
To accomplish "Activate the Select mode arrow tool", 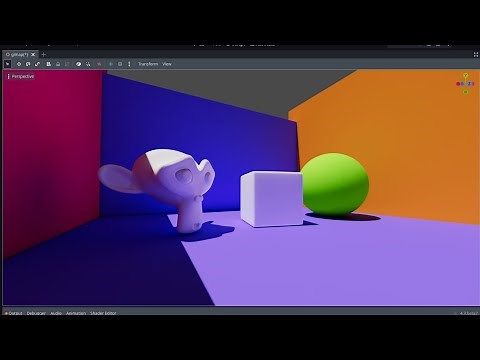I will tap(8, 64).
